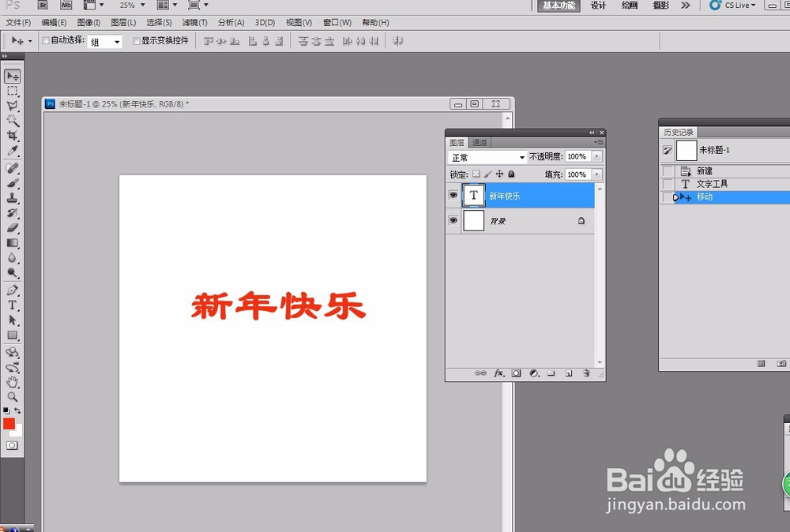
Task: Expand the 自动选择 selection dropdown
Action: click(115, 41)
